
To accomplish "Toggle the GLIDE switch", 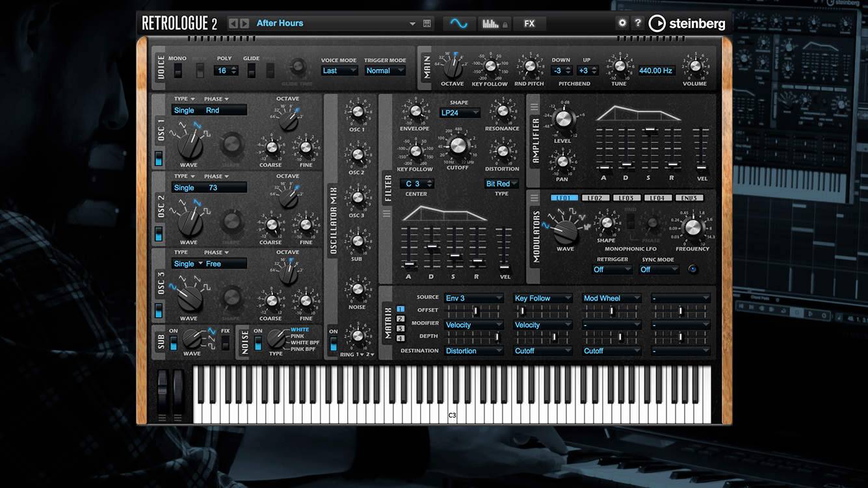I will tap(251, 70).
